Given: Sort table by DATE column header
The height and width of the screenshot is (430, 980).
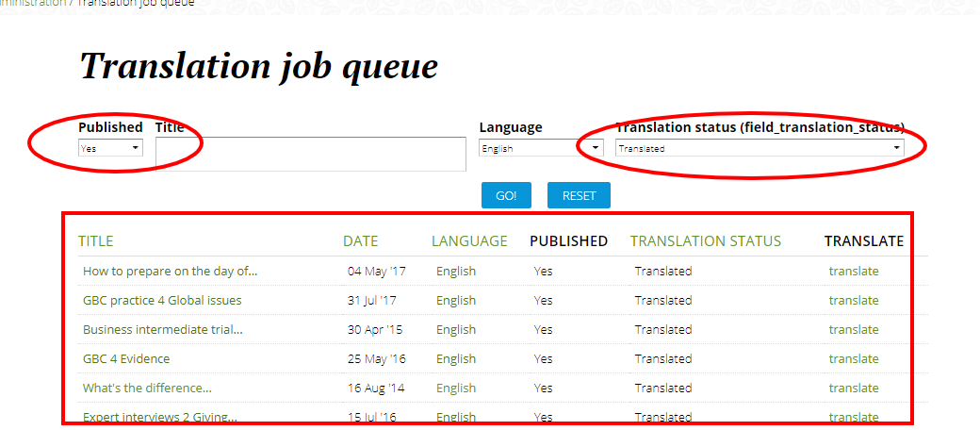Looking at the screenshot, I should point(360,241).
